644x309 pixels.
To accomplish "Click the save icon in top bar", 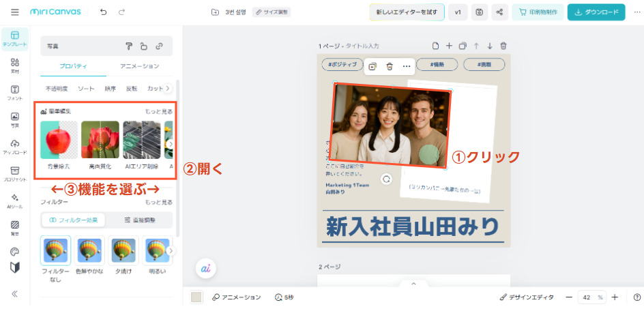I will 480,12.
